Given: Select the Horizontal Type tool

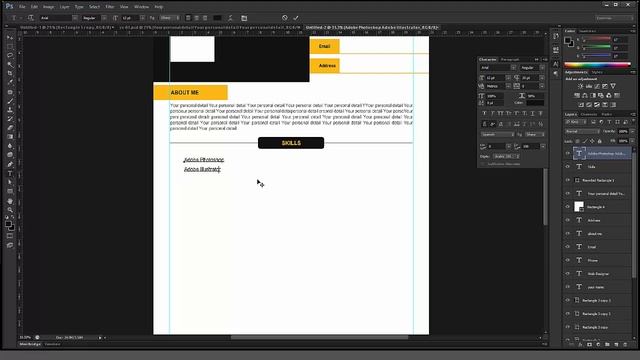Looking at the screenshot, I should pos(10,173).
